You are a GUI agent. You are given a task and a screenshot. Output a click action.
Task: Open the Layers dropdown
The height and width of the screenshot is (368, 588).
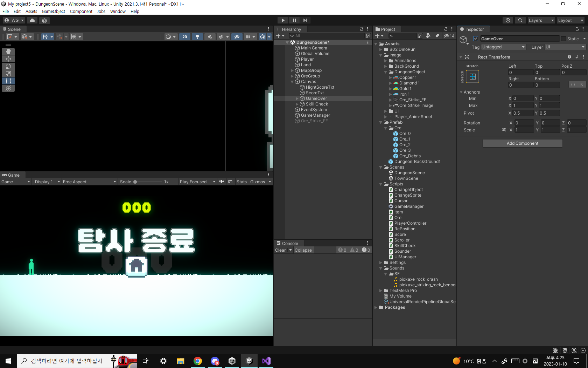[541, 20]
